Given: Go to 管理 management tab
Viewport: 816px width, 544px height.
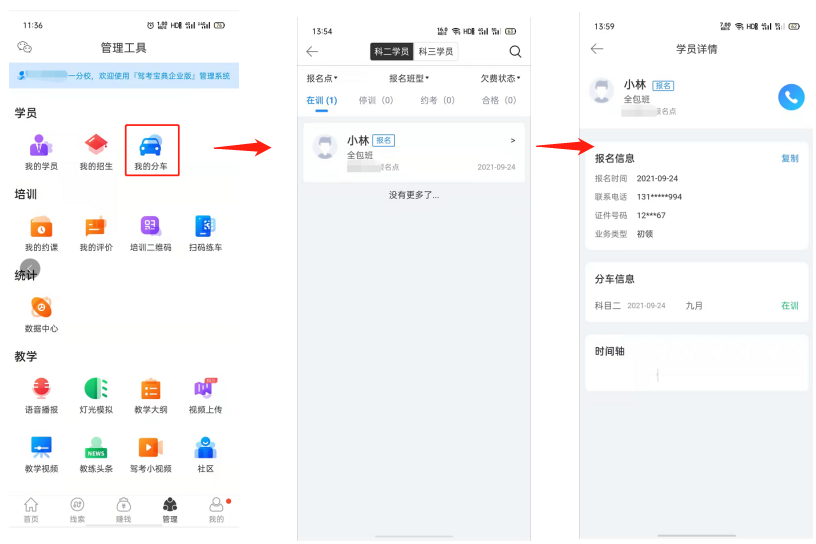Looking at the screenshot, I should pos(170,510).
